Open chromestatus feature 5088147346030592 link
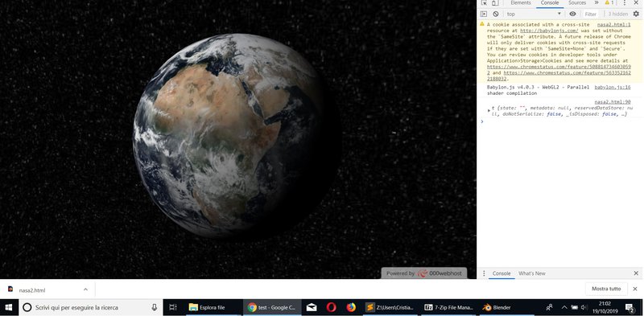This screenshot has width=644, height=316. [559, 69]
